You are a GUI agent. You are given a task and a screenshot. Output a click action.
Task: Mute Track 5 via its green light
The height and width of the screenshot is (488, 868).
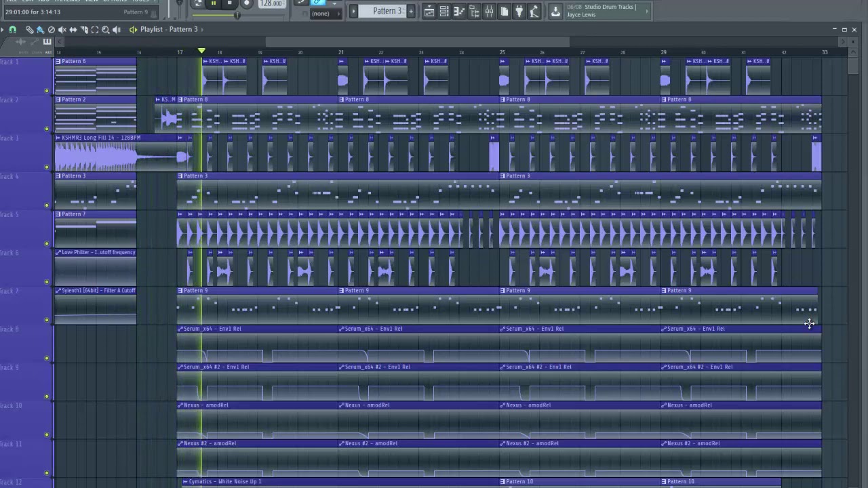[47, 243]
